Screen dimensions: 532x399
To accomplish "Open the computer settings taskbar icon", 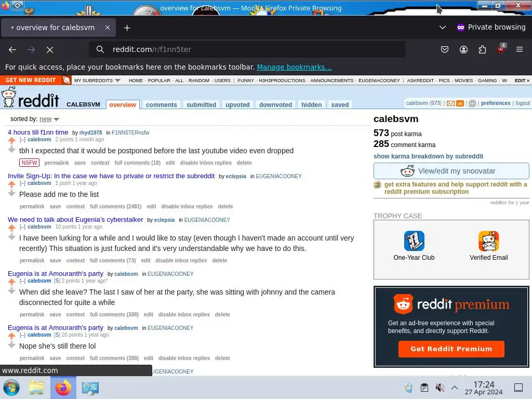I will tap(90, 388).
